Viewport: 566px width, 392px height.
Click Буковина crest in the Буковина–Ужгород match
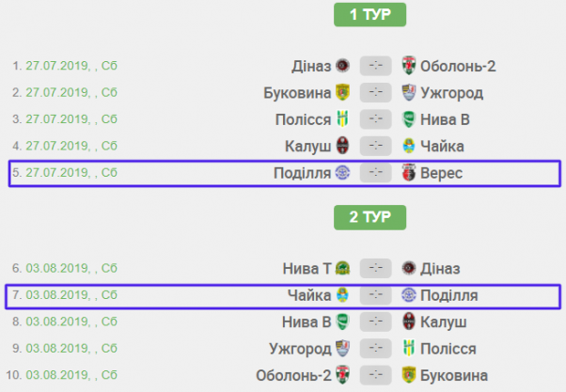pos(343,93)
